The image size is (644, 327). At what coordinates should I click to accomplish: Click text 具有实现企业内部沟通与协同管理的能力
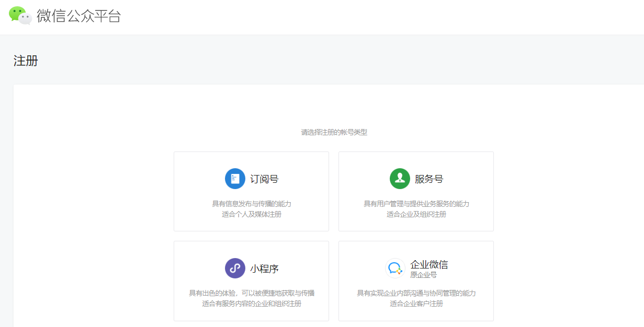coord(416,293)
